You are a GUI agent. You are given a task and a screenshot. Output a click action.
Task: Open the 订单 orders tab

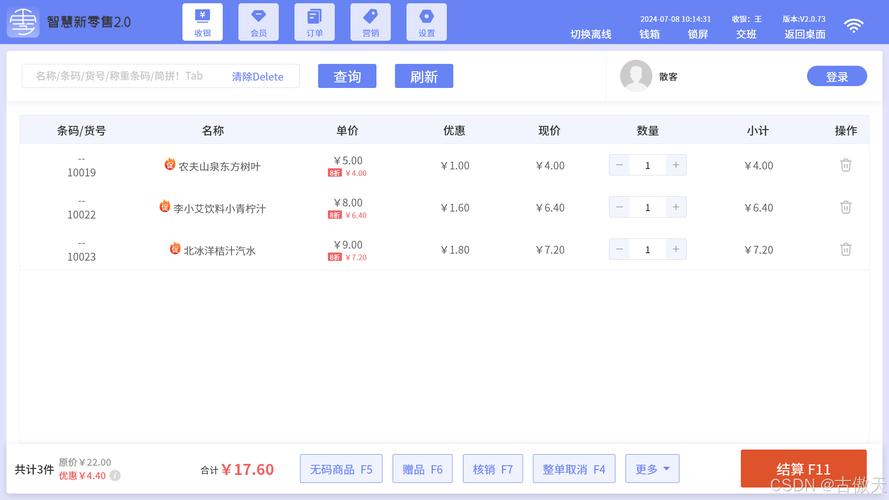click(x=315, y=22)
